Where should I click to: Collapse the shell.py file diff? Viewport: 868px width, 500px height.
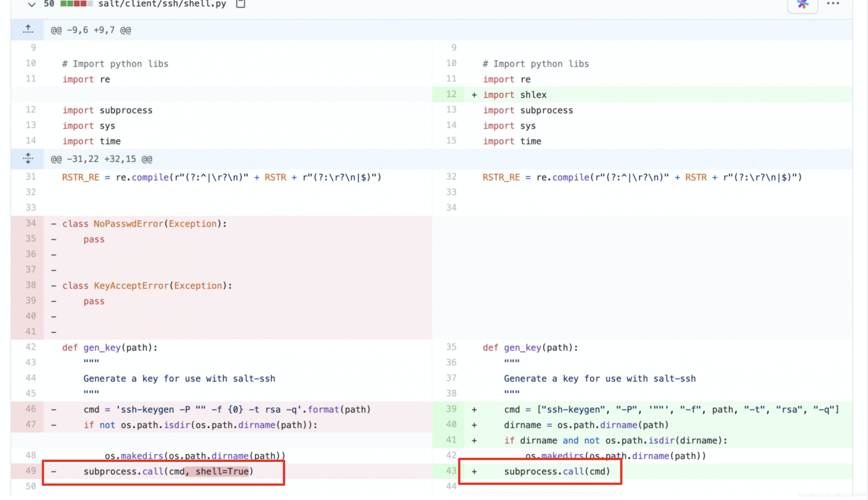tap(32, 5)
